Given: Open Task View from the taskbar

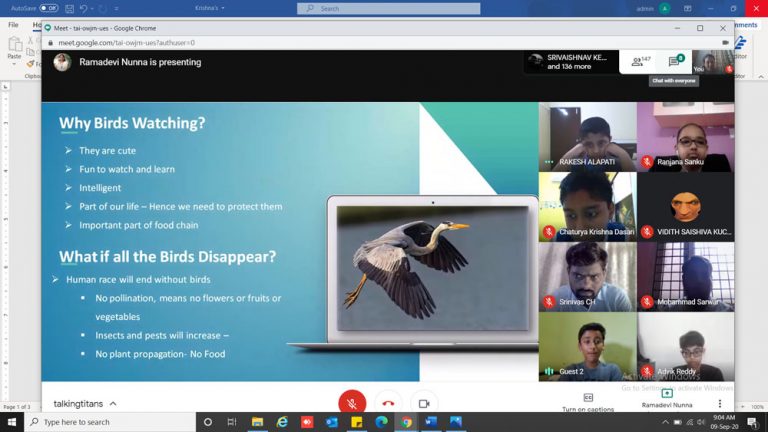Looking at the screenshot, I should (x=233, y=423).
